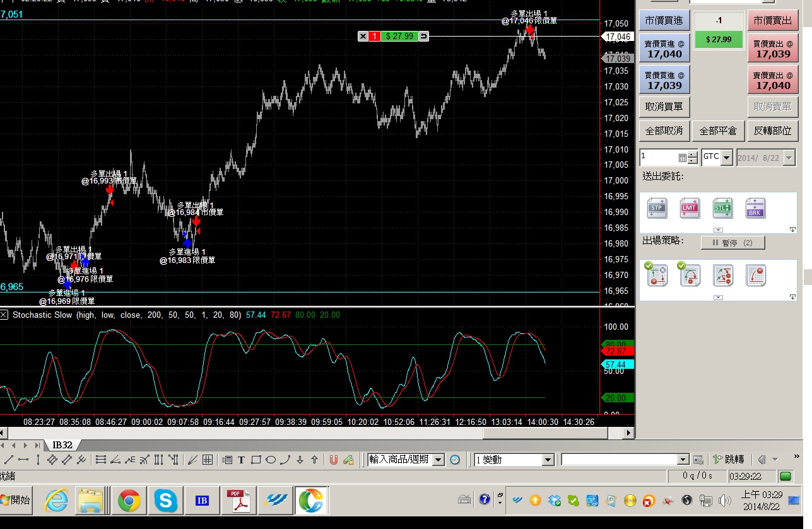
Task: Click the clock time icon in toolbar
Action: [x=455, y=460]
